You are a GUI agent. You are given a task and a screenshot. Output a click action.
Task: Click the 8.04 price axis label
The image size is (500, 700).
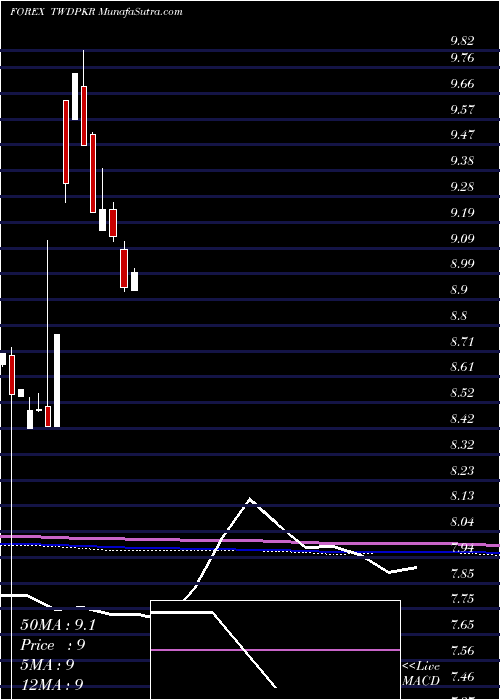point(462,522)
